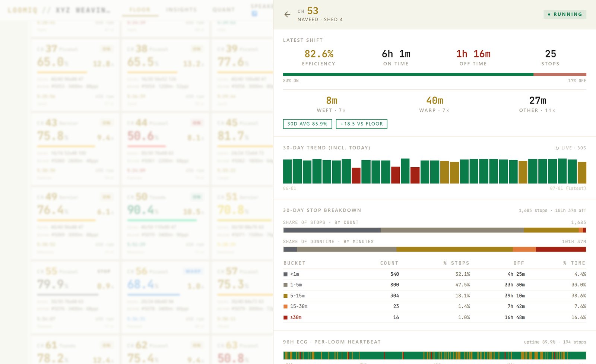This screenshot has width=596, height=364.
Task: Click the RUNNING status badge
Action: 565,14
